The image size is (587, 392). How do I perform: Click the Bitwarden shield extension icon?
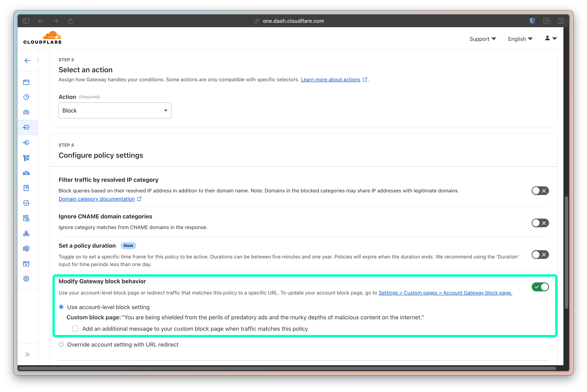[532, 21]
